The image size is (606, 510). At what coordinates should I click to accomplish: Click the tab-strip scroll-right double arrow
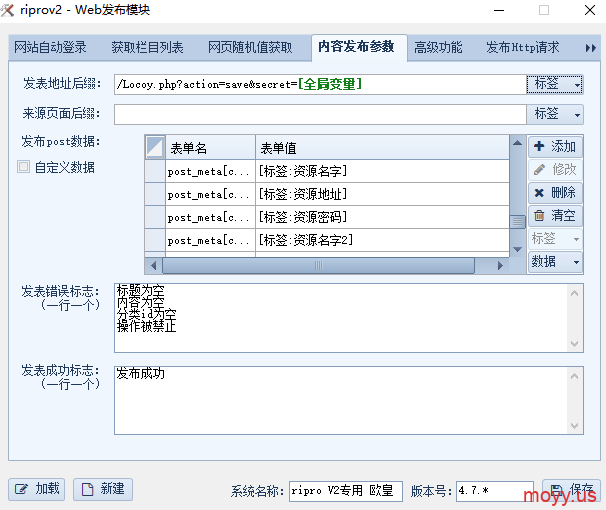[x=590, y=48]
